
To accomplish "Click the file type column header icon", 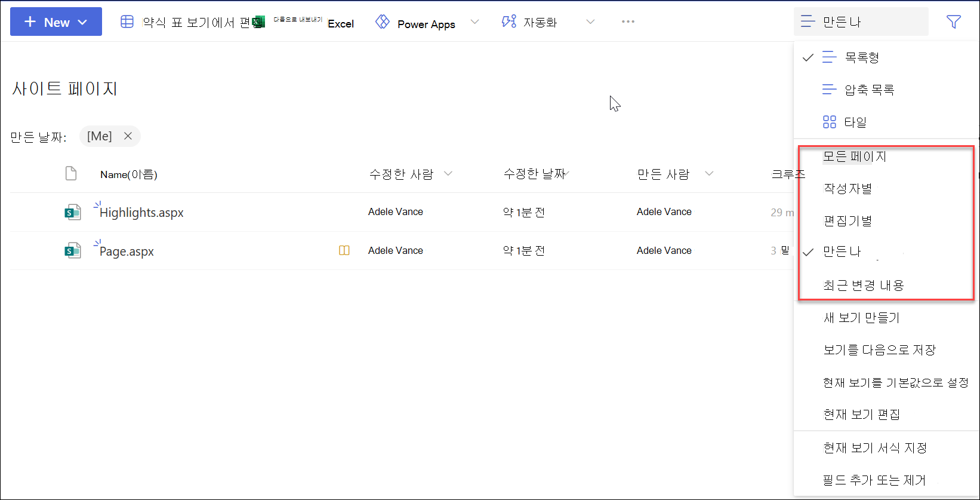I will [71, 174].
